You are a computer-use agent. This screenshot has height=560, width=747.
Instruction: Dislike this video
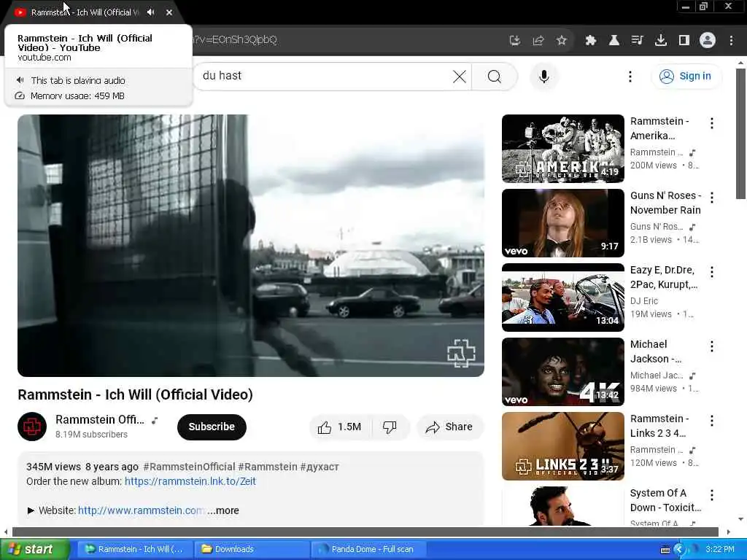390,427
